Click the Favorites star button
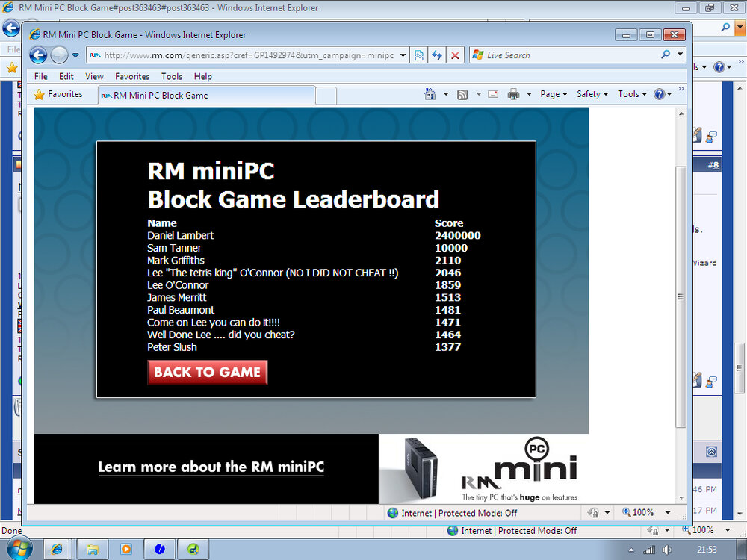Screen dimensions: 747x560 click(x=58, y=94)
